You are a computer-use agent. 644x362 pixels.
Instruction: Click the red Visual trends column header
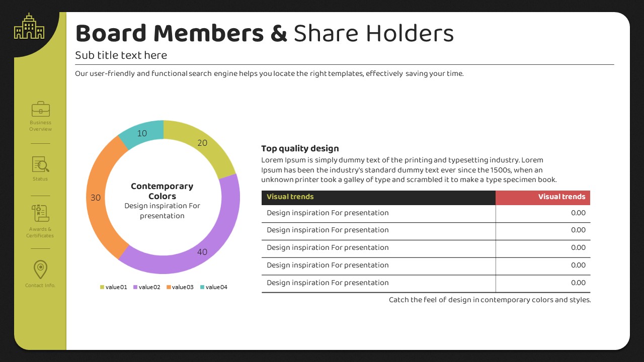coord(542,197)
